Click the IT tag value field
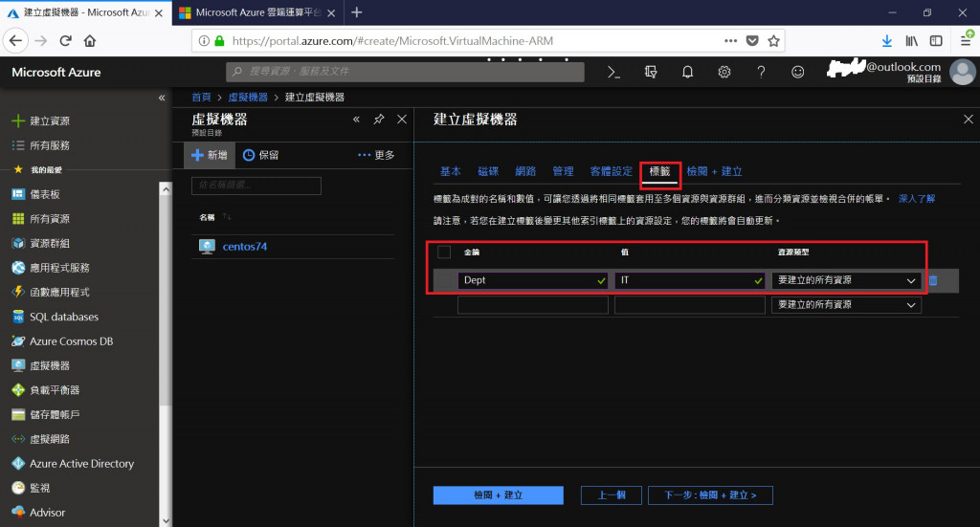 pyautogui.click(x=690, y=280)
